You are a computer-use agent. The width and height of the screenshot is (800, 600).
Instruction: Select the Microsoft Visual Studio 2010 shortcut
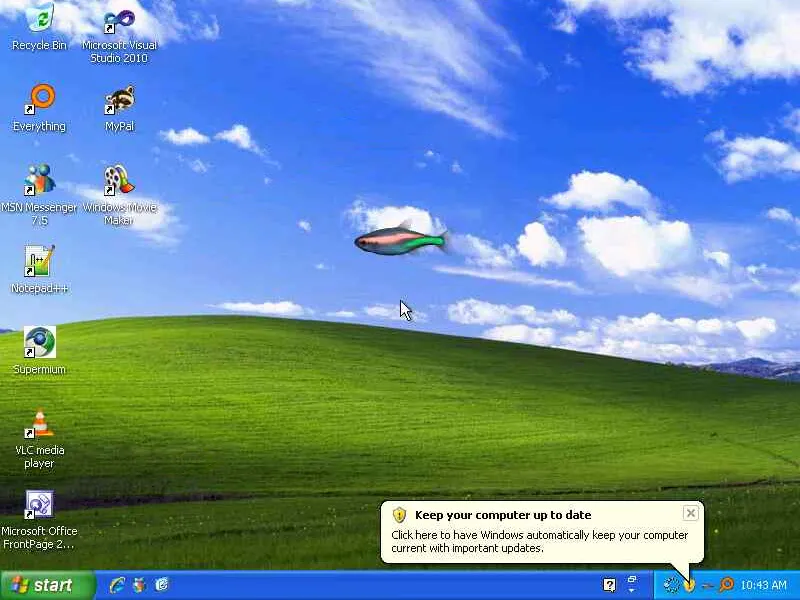coord(119,36)
